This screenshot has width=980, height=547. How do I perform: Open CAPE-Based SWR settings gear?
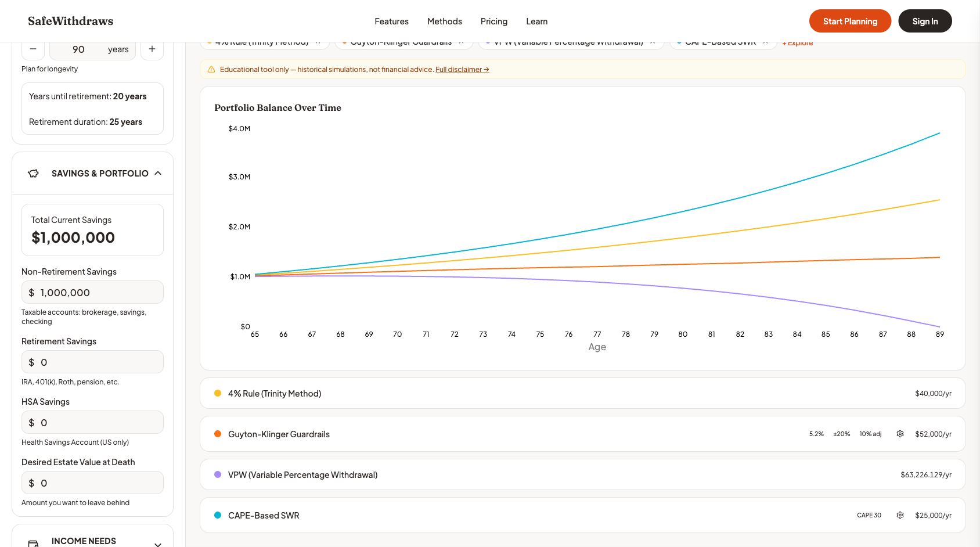(900, 515)
